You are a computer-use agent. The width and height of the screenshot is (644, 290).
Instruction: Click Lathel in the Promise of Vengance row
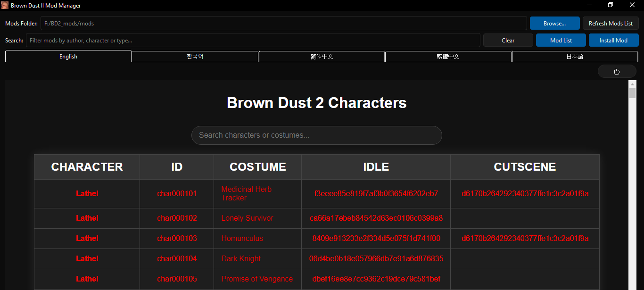pos(87,279)
